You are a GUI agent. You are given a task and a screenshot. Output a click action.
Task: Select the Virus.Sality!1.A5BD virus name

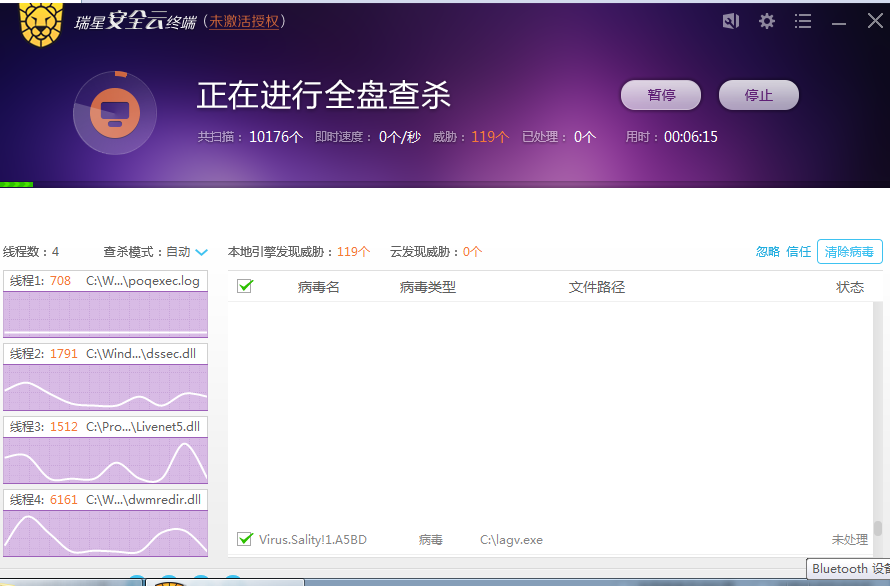click(313, 539)
